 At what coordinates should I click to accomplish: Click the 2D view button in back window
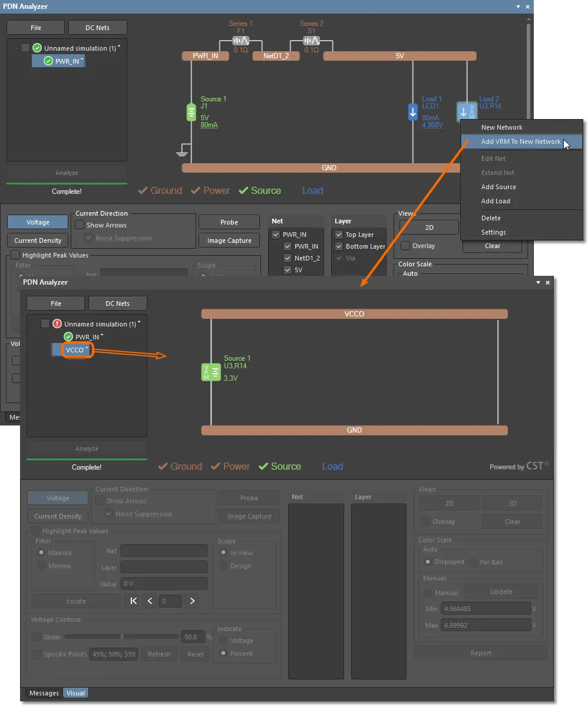pyautogui.click(x=430, y=227)
